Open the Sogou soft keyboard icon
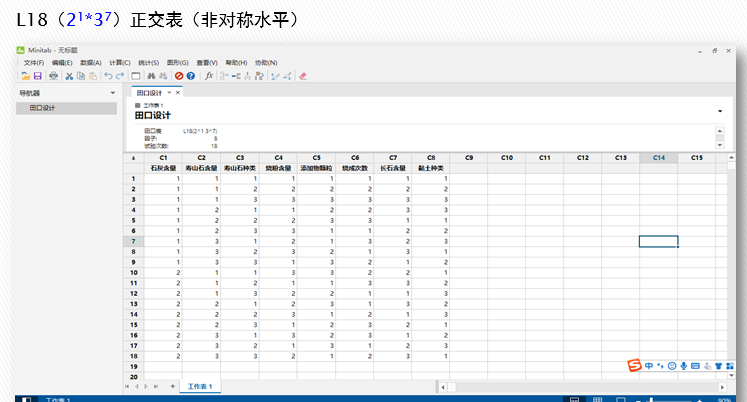The height and width of the screenshot is (402, 747). pos(696,366)
